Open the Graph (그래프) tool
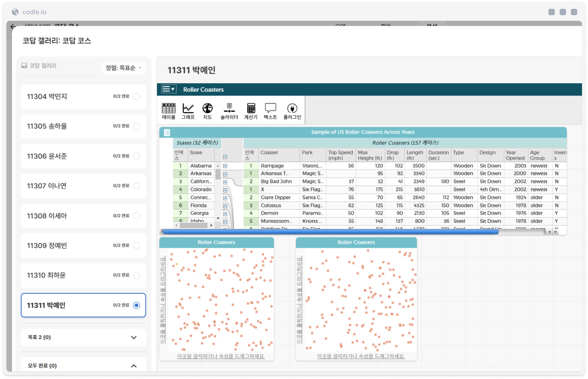 coord(188,111)
